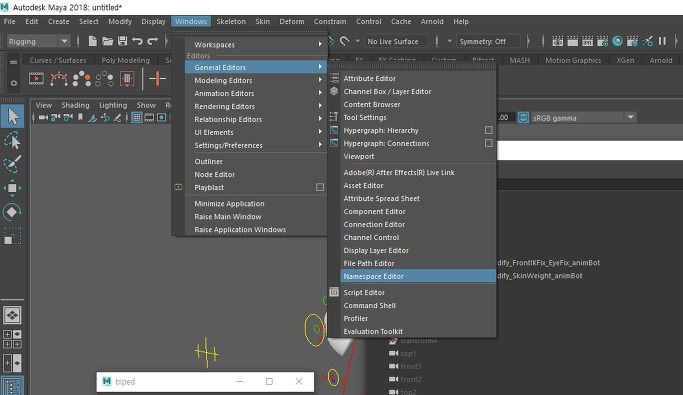Activate the Rotate tool
Image resolution: width=683 pixels, height=395 pixels.
click(12, 212)
